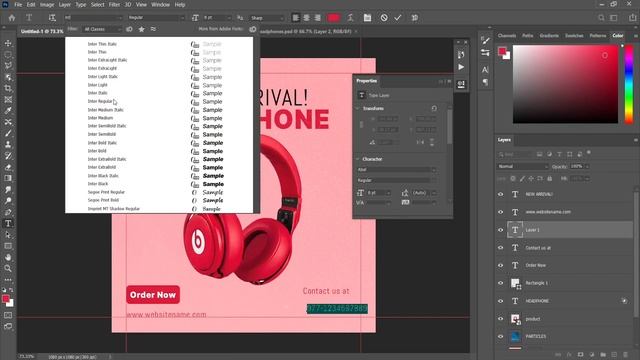
Task: Show similar fonts filter icon
Action: pyautogui.click(x=153, y=29)
